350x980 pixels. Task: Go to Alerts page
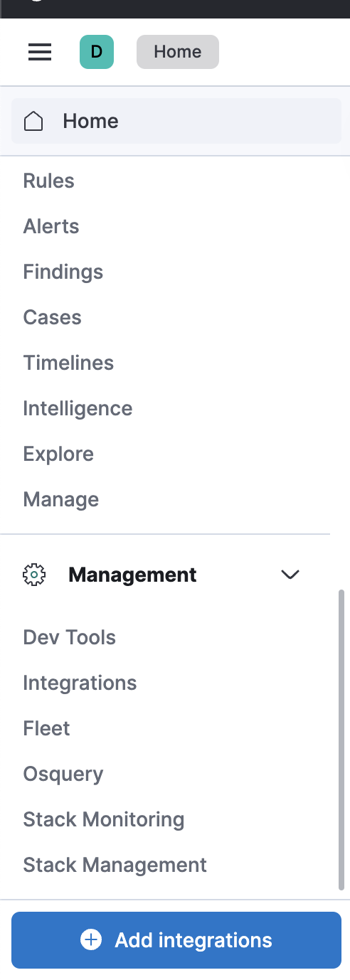coord(51,226)
